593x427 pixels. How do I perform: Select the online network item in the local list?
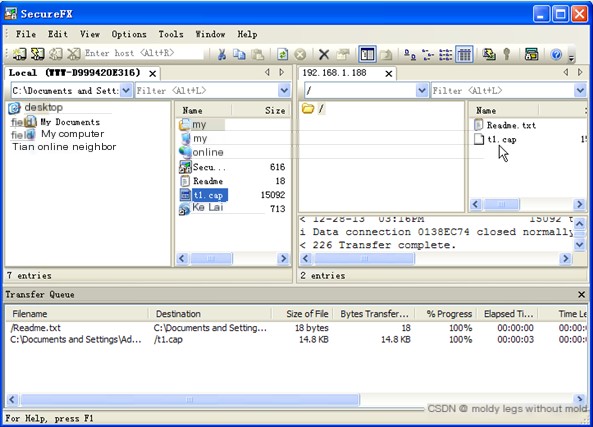tap(208, 152)
